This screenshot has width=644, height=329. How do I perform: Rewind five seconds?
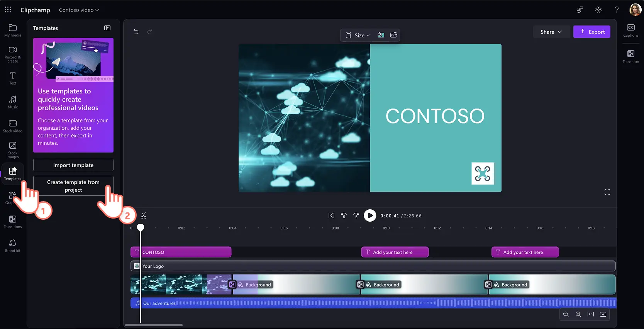point(344,215)
